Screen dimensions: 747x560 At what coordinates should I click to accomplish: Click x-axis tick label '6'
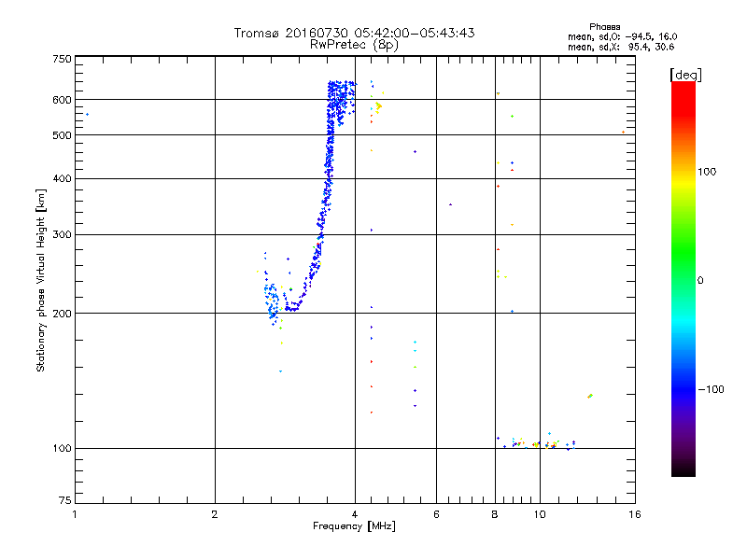tap(436, 514)
